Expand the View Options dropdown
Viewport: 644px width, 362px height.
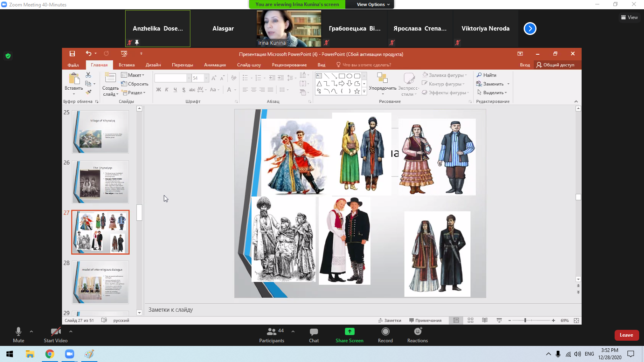[373, 4]
